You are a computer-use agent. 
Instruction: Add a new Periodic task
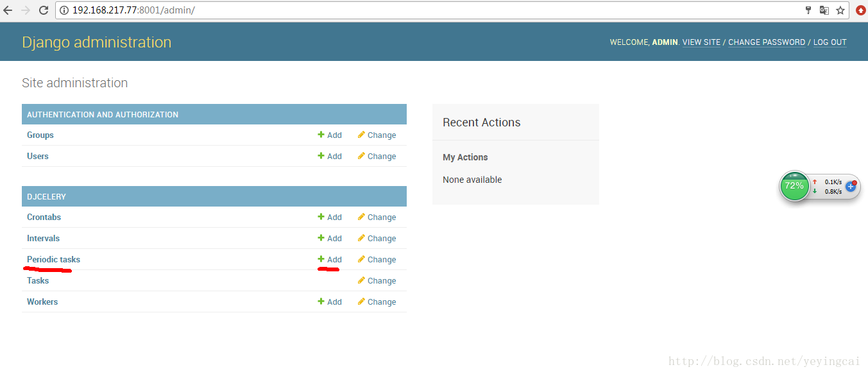(330, 260)
